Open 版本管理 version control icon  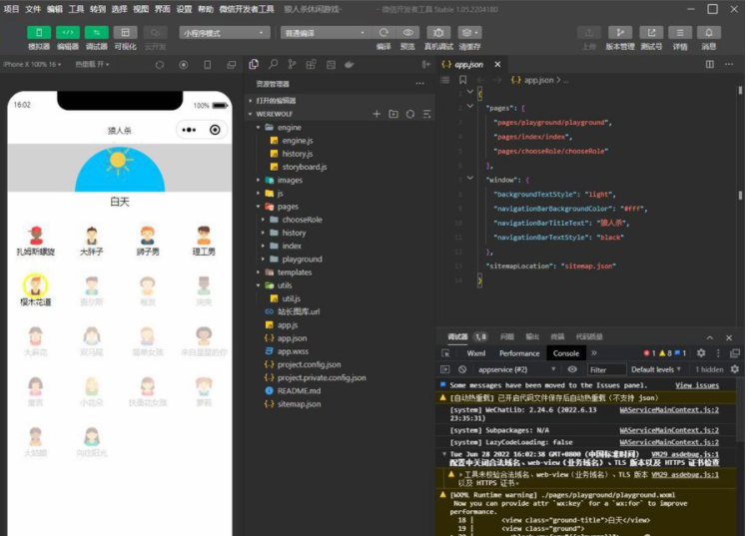pos(619,32)
